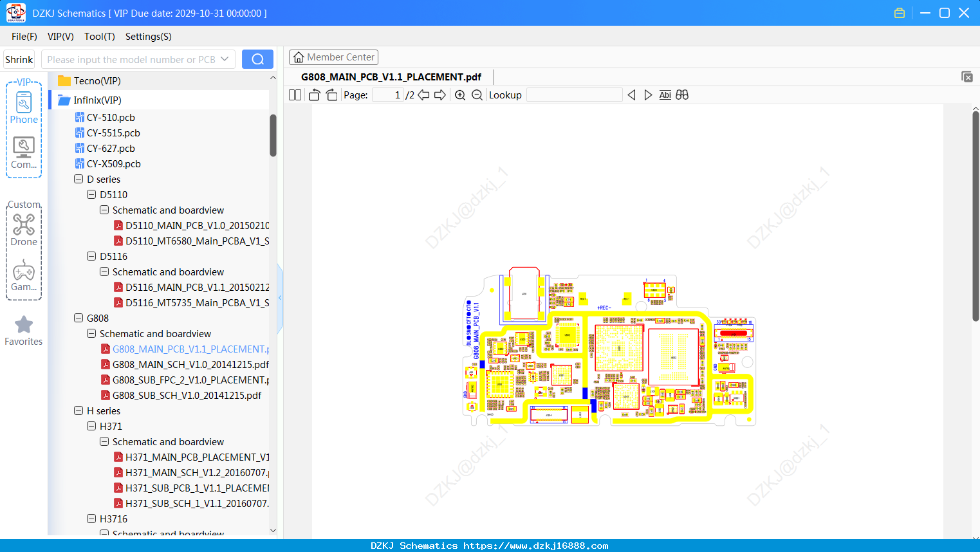Find previous lookup result triangle
The width and height of the screenshot is (980, 552).
coord(631,95)
